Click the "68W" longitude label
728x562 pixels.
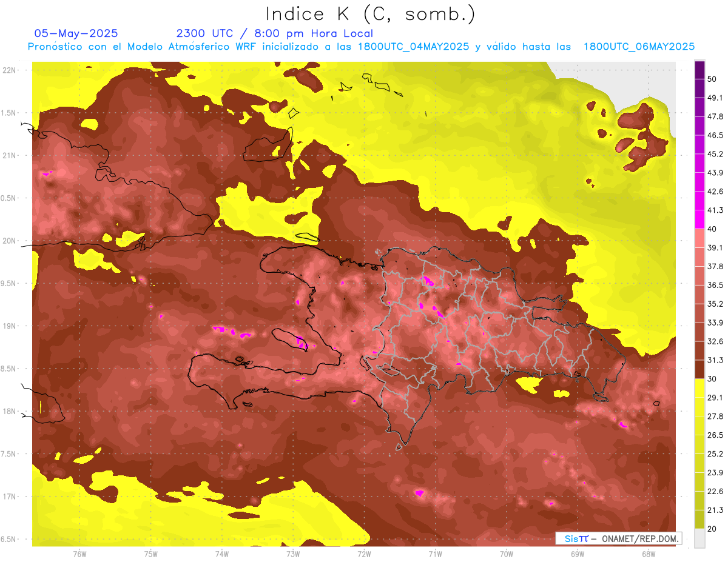pos(648,554)
